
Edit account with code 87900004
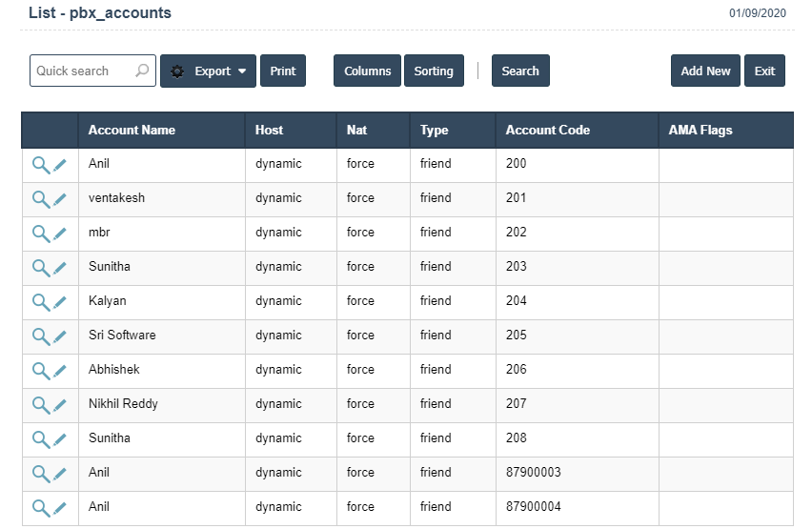(x=59, y=508)
